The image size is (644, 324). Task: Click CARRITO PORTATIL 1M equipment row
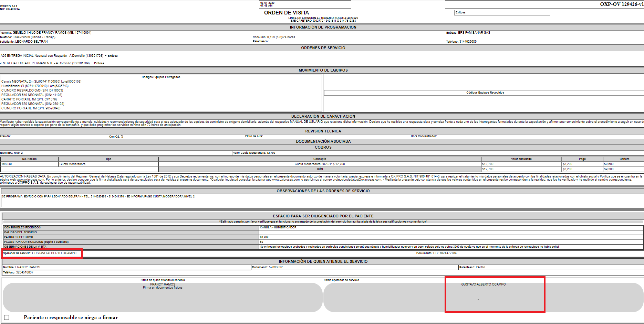coord(29,99)
